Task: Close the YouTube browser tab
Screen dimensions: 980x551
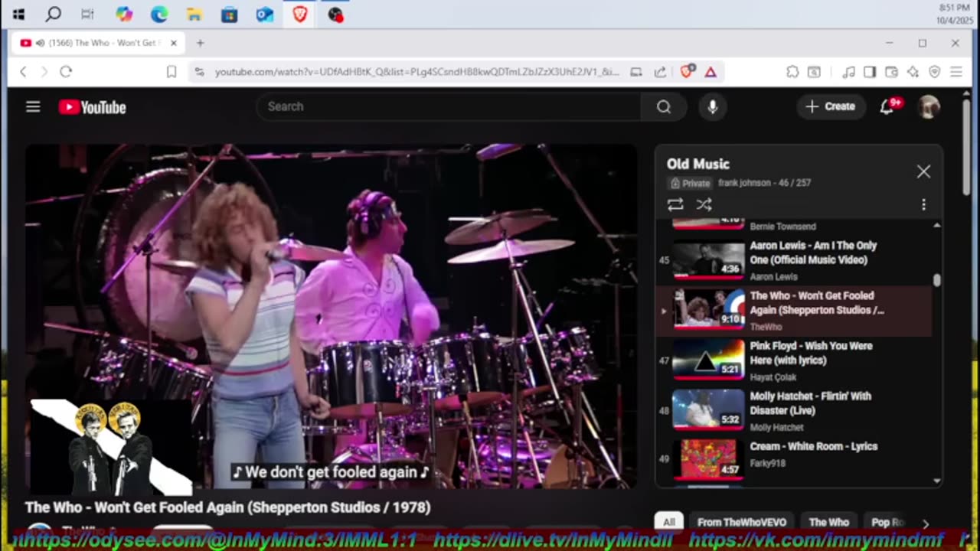Action: [x=173, y=43]
